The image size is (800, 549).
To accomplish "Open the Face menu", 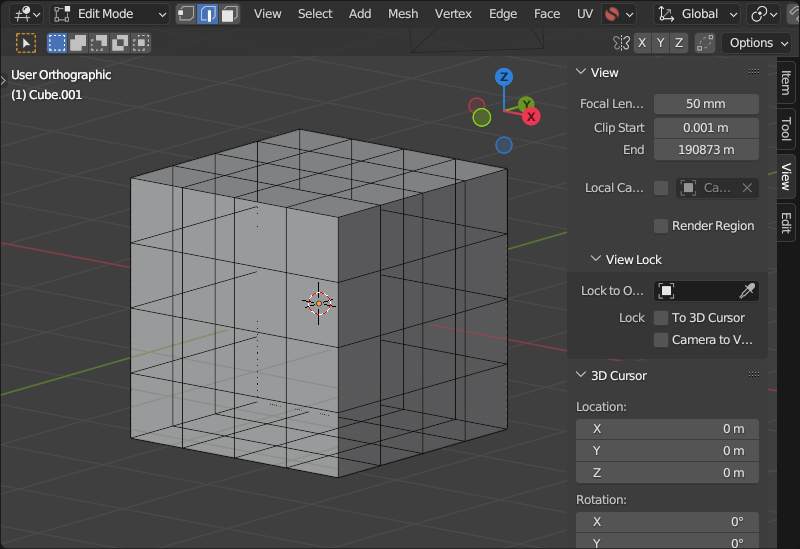I will tap(546, 14).
